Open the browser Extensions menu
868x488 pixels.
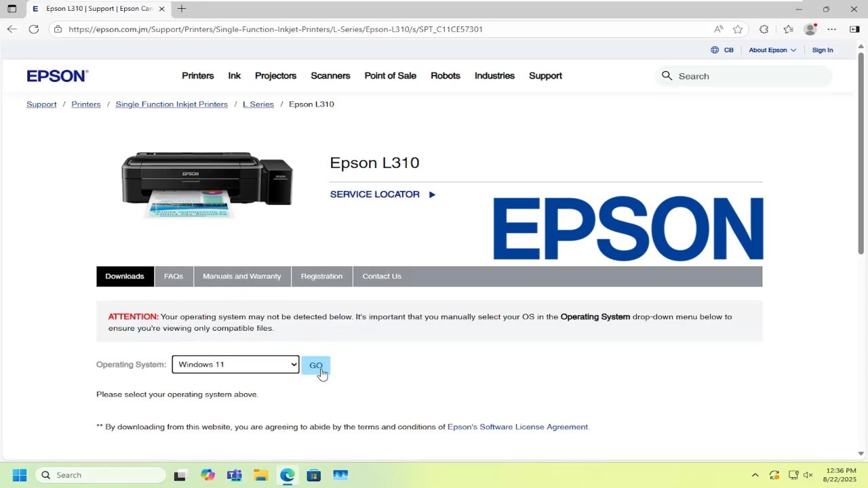(x=764, y=29)
